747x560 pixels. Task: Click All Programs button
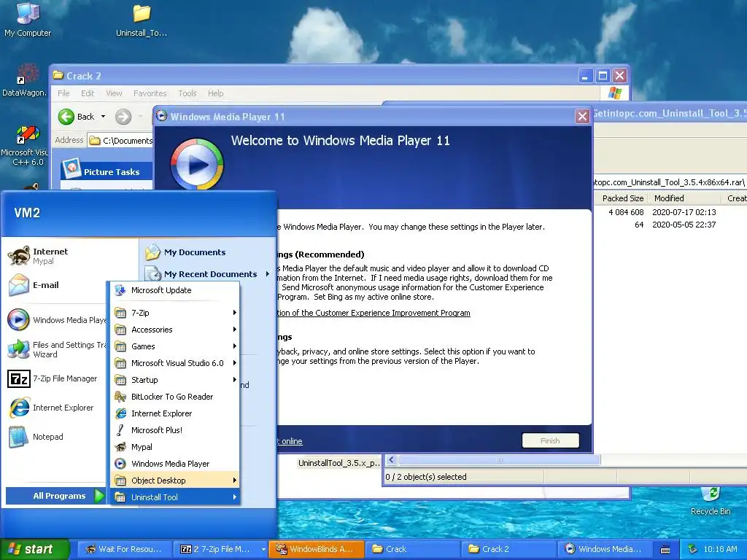(x=55, y=496)
